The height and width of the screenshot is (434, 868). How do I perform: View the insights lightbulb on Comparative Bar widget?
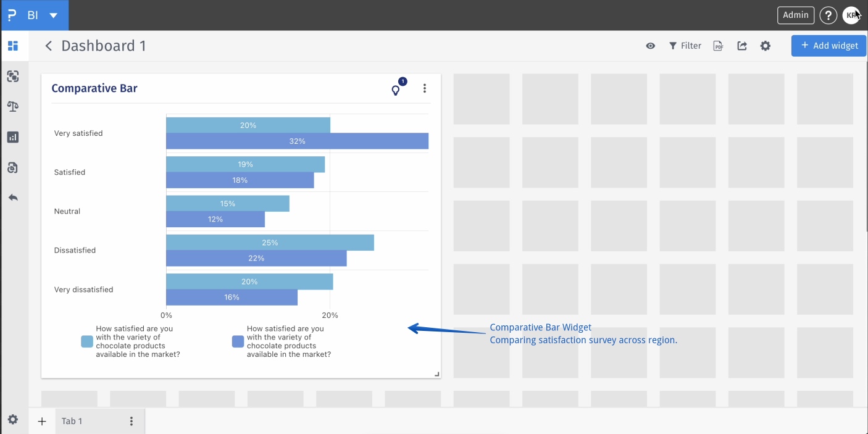(395, 89)
